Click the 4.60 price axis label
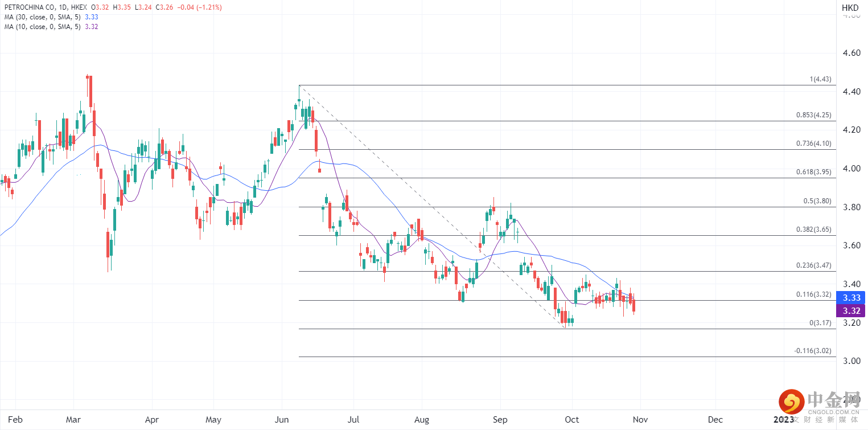The height and width of the screenshot is (430, 868). coord(851,53)
